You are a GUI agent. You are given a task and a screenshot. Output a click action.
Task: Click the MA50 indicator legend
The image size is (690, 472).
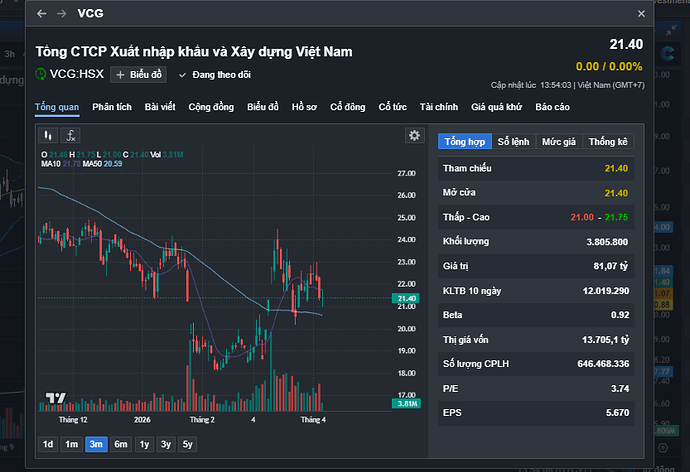point(103,164)
